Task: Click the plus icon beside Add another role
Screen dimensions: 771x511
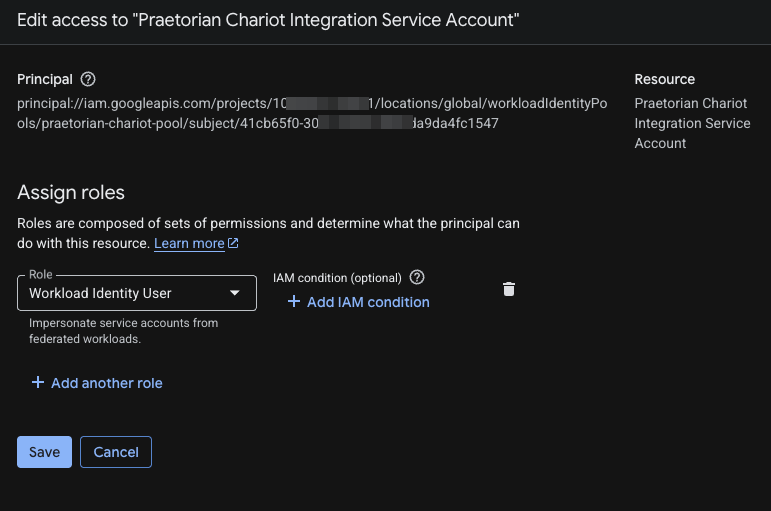Action: pos(38,383)
